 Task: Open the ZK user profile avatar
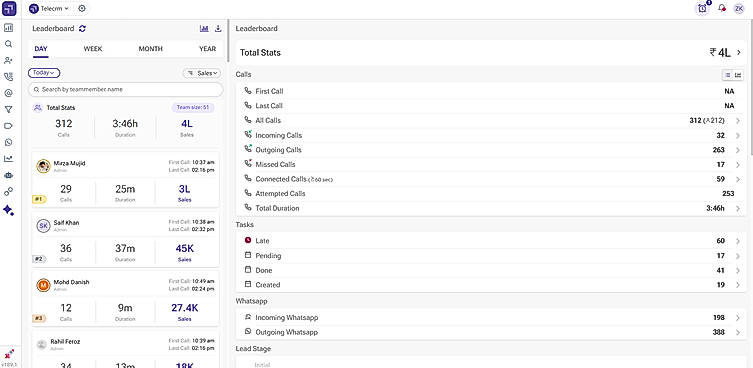click(739, 8)
